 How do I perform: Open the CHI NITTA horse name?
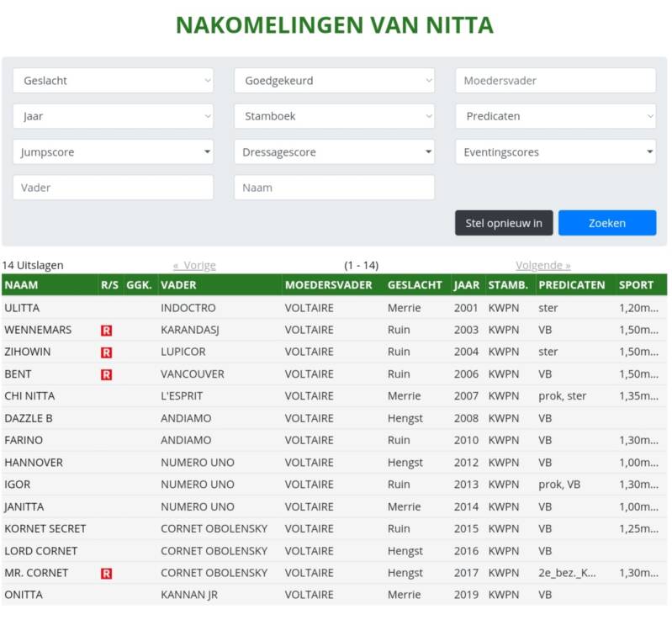(x=29, y=395)
